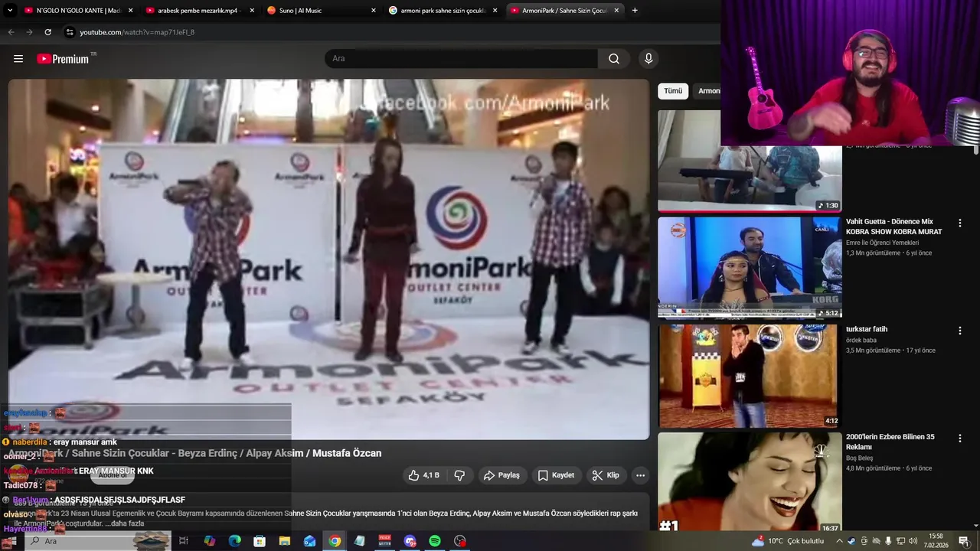Viewport: 980px width, 551px height.
Task: Start voice search with microphone icon
Action: pos(648,59)
